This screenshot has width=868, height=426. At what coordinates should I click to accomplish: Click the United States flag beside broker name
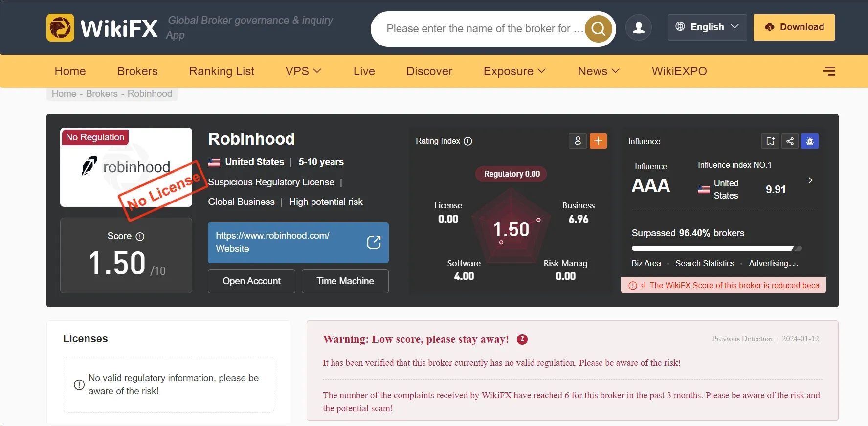click(x=214, y=162)
